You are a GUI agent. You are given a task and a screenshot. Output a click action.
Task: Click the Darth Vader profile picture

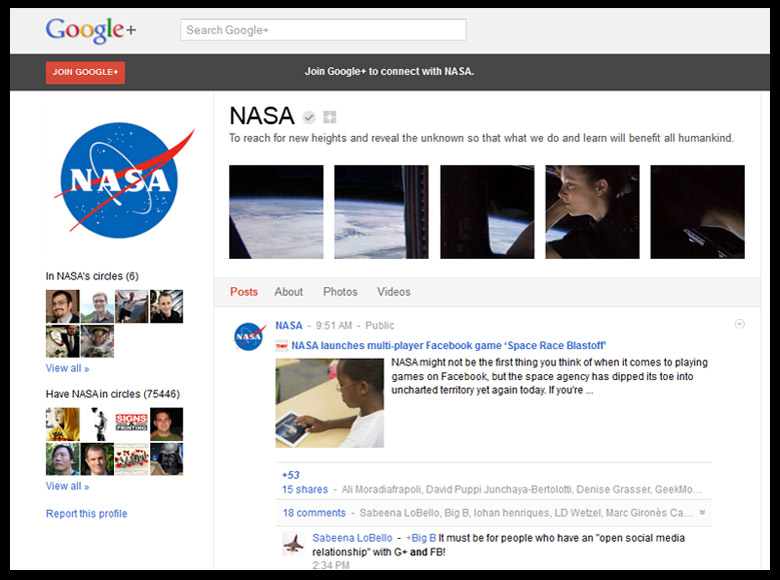pyautogui.click(x=166, y=459)
